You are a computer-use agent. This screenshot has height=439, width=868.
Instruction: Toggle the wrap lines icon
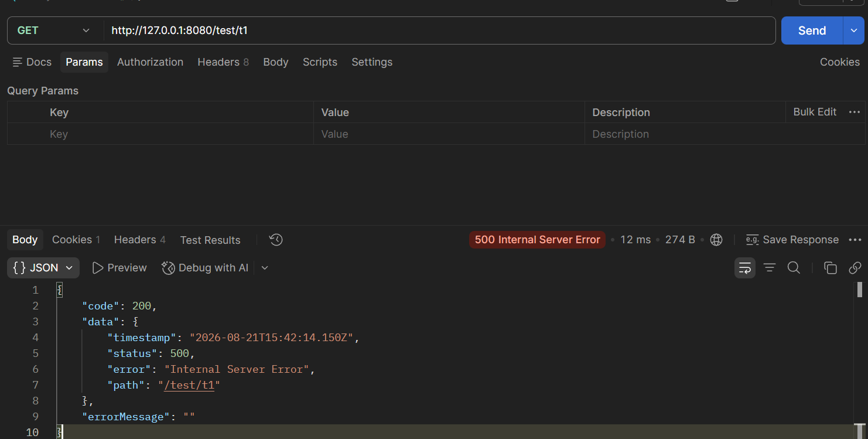point(745,268)
